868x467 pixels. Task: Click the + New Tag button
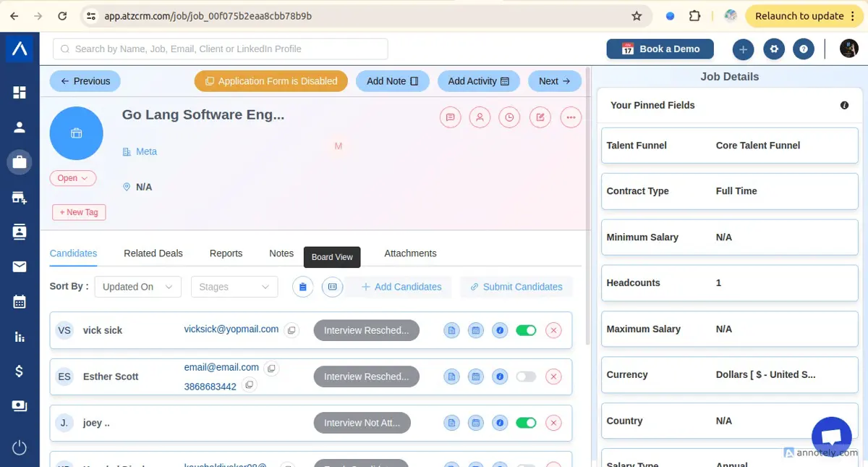[79, 212]
